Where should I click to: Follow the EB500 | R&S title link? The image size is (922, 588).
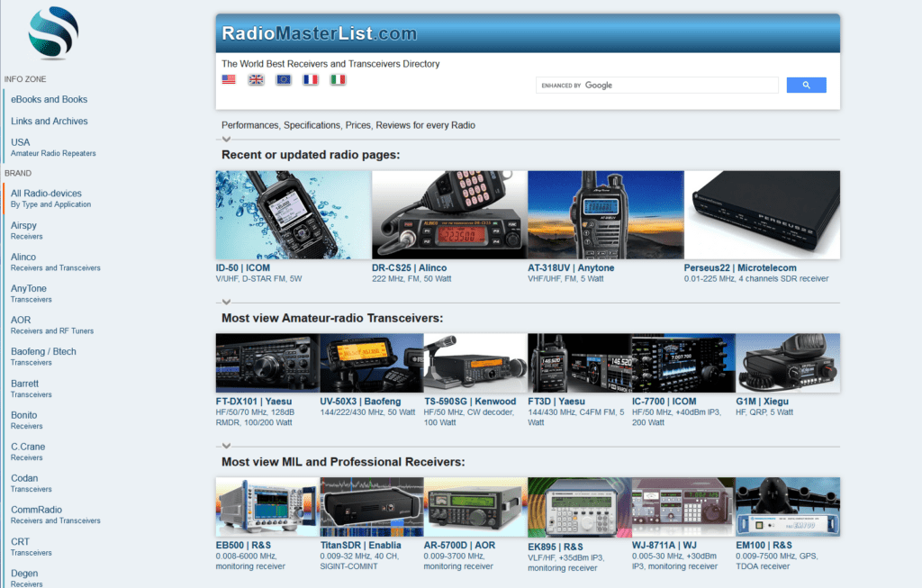pyautogui.click(x=243, y=546)
